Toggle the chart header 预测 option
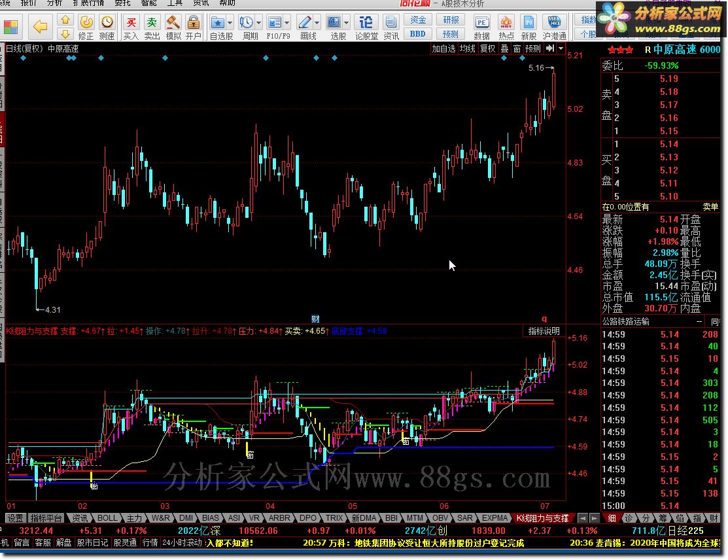728x560 pixels. click(532, 48)
